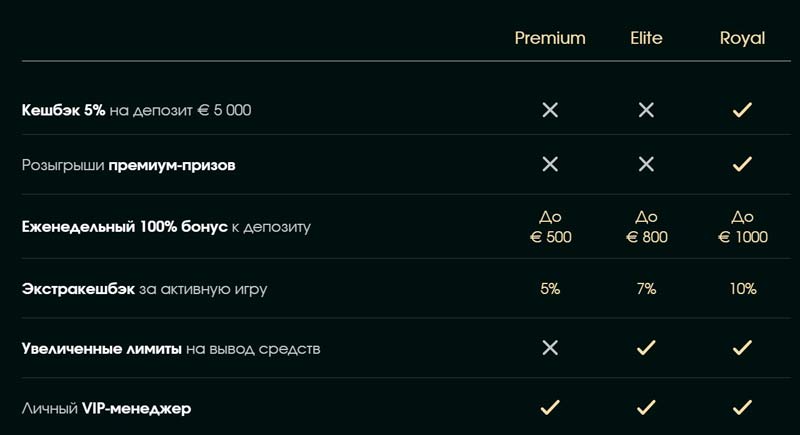Click the Кешбэк 5% на депозит label
This screenshot has width=800, height=435.
tap(136, 110)
